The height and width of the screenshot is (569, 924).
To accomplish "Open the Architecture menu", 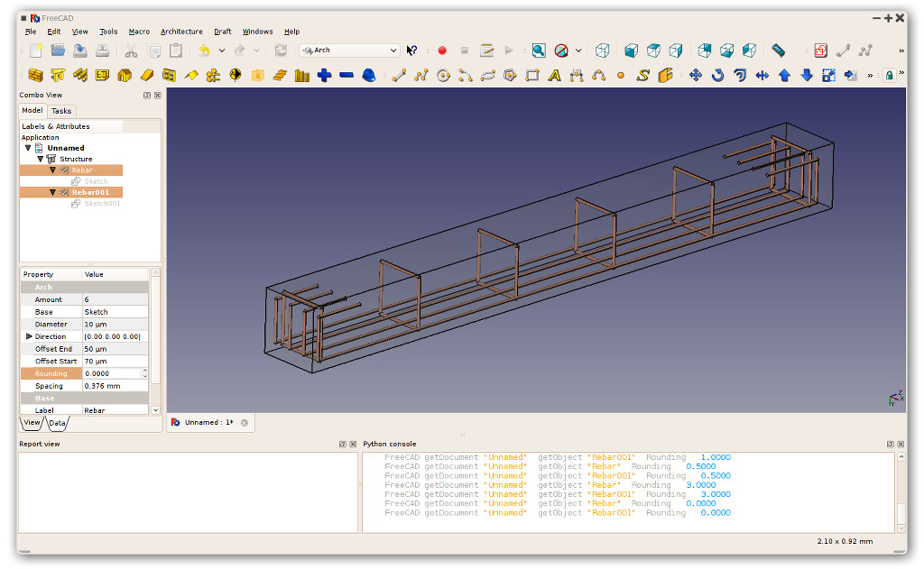I will click(181, 32).
